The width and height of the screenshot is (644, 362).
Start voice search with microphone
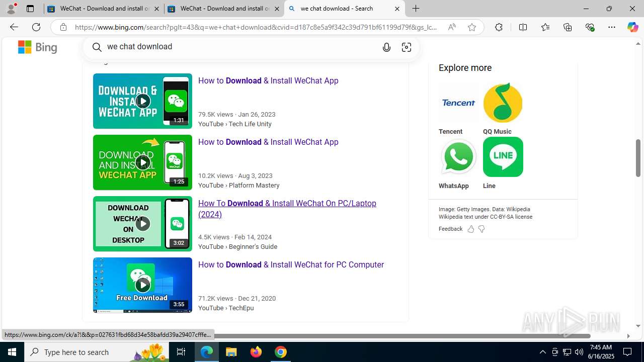pyautogui.click(x=386, y=47)
